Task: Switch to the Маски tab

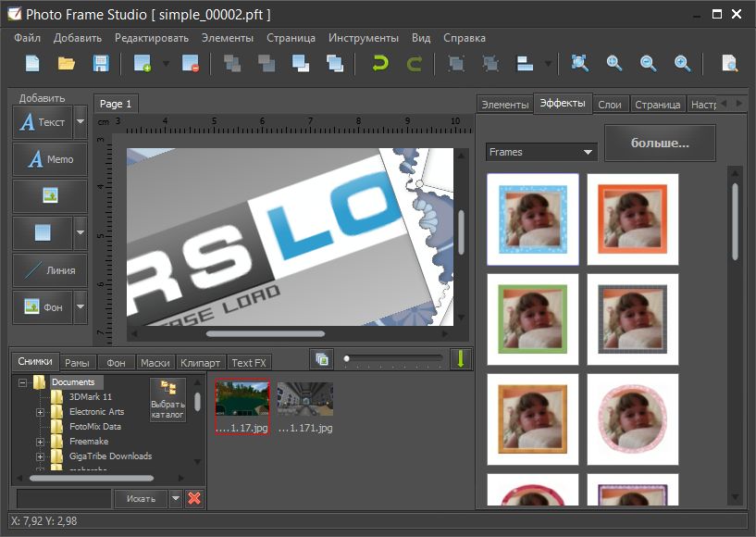Action: click(x=155, y=363)
